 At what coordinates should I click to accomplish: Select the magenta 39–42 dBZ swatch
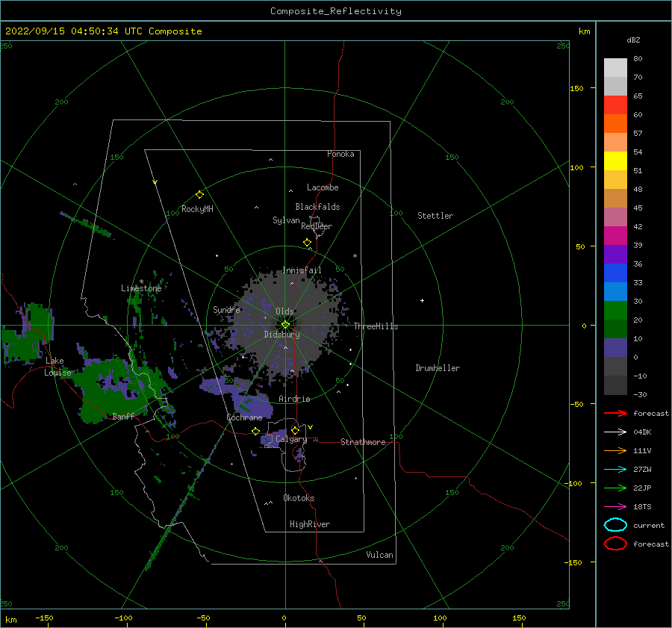pyautogui.click(x=615, y=236)
